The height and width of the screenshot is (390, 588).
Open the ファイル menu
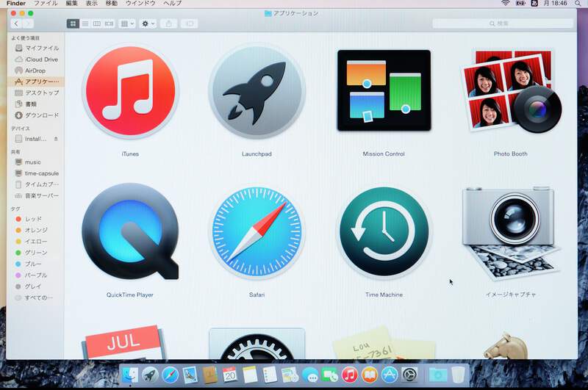(x=46, y=4)
